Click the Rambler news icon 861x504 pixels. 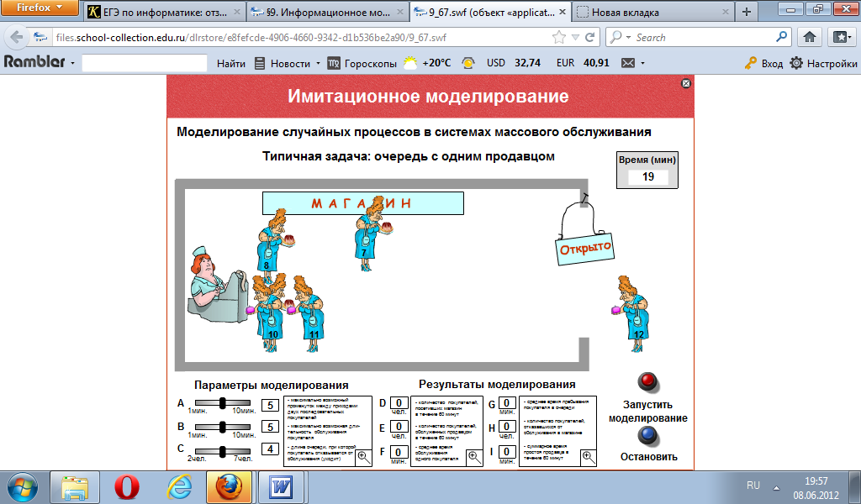260,63
